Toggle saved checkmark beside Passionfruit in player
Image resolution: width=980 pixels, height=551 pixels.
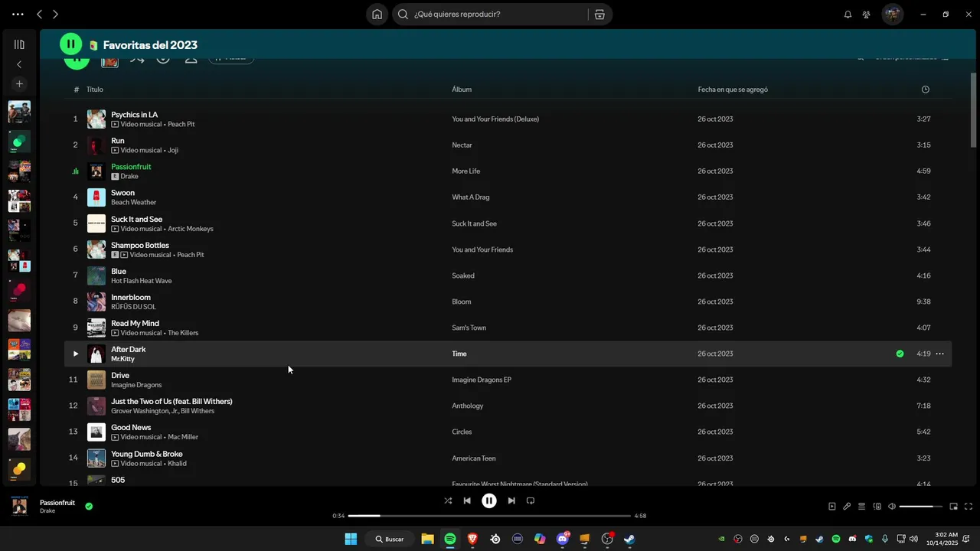click(89, 506)
